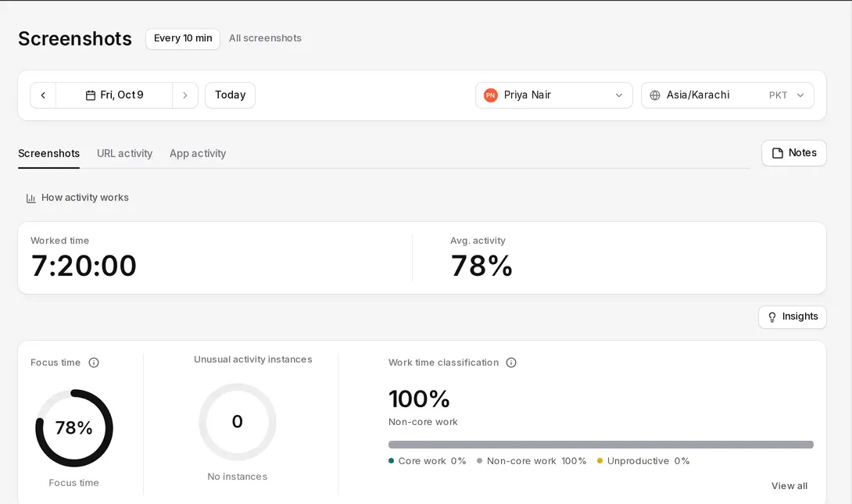Click the 100% Non-core work figure
This screenshot has width=852, height=504.
pos(419,399)
